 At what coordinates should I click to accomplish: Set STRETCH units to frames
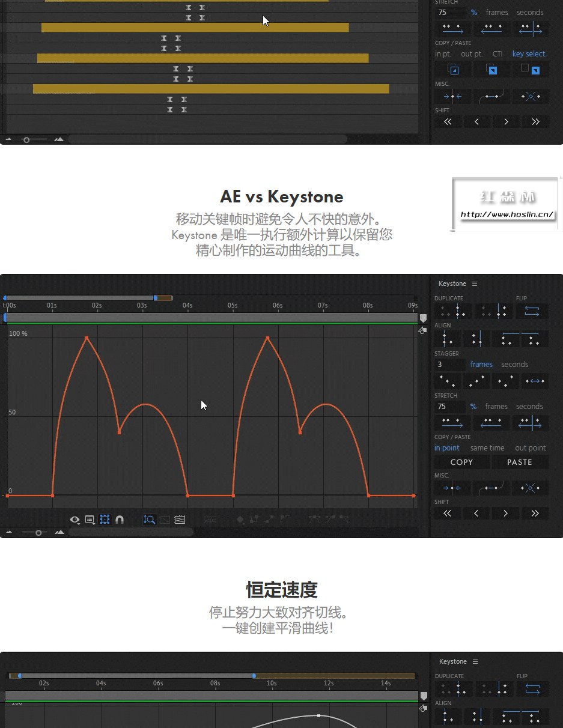pyautogui.click(x=496, y=407)
